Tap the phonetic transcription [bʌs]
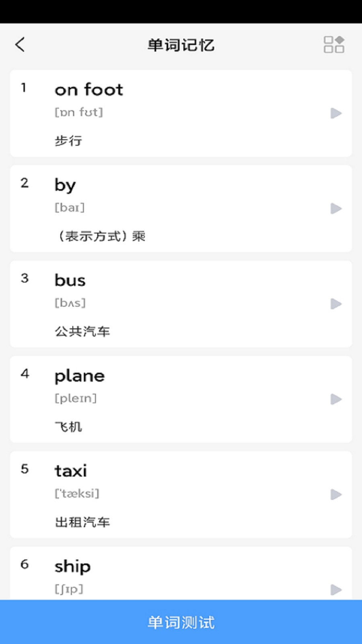The width and height of the screenshot is (362, 644). tap(70, 303)
